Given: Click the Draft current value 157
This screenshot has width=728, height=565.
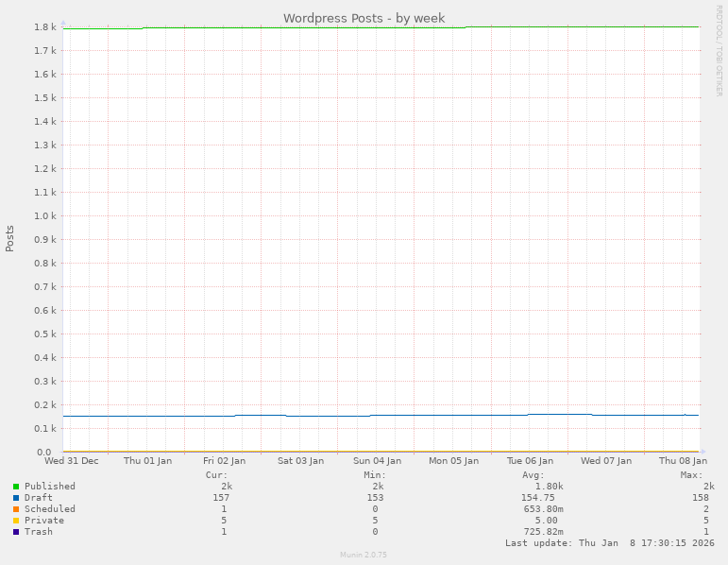Looking at the screenshot, I should pyautogui.click(x=221, y=498).
